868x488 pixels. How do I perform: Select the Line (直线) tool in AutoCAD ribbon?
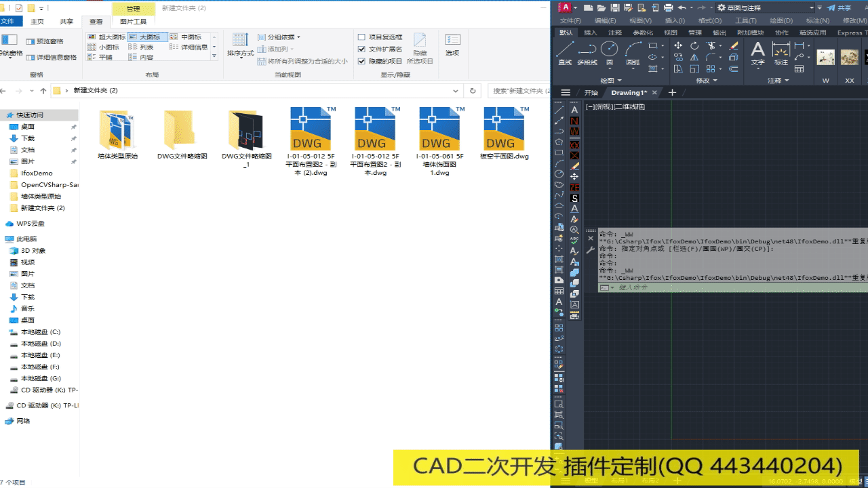click(x=564, y=53)
